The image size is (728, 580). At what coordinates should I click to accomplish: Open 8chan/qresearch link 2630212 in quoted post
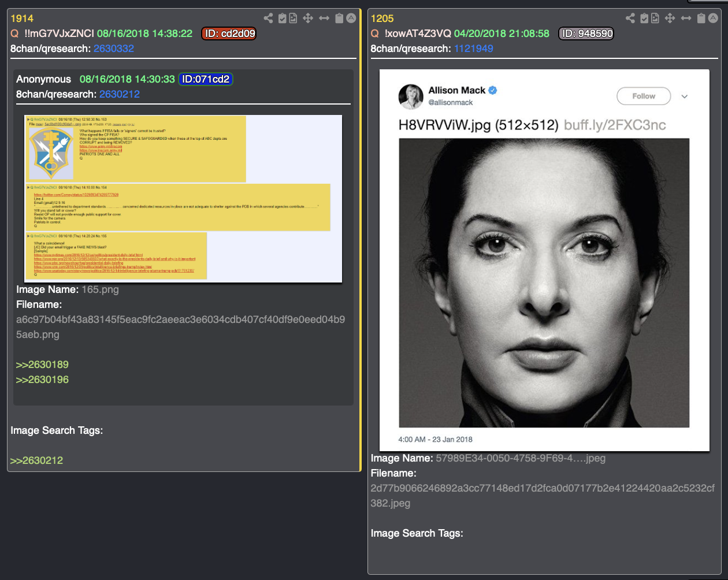coord(120,94)
